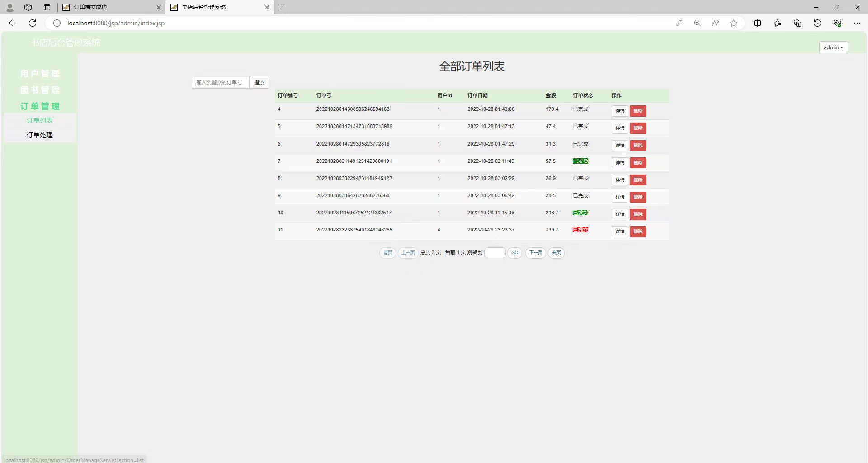Click the GO pagination button
This screenshot has width=868, height=463.
tap(515, 253)
